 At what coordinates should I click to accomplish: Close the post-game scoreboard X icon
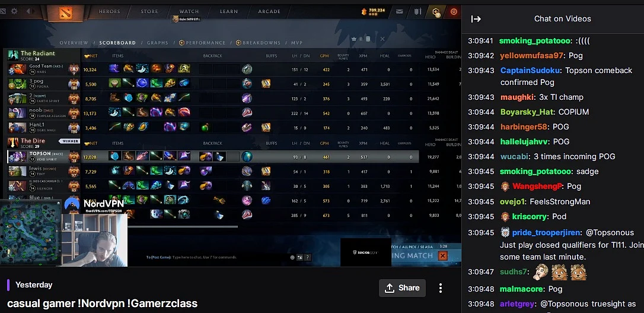click(x=382, y=39)
